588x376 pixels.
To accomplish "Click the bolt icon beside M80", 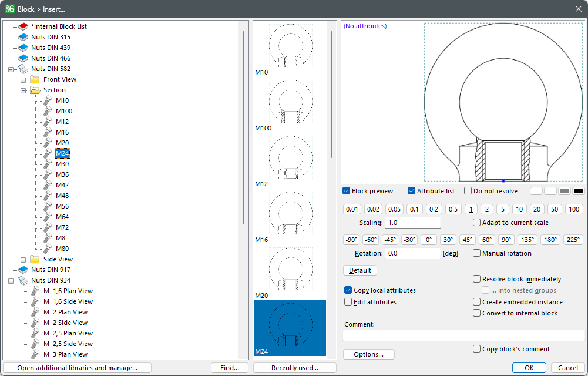I will pyautogui.click(x=48, y=249).
